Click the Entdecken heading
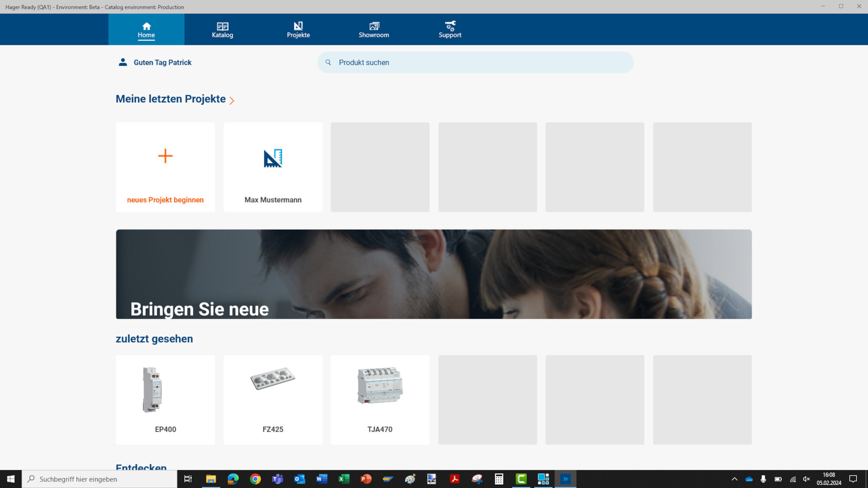Viewport: 868px width, 488px height. pos(141,467)
